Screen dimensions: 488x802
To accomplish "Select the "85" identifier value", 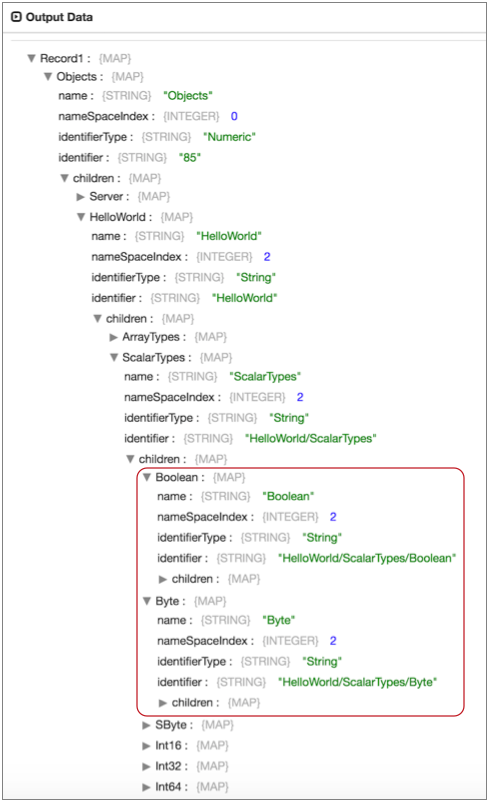I will tap(190, 158).
